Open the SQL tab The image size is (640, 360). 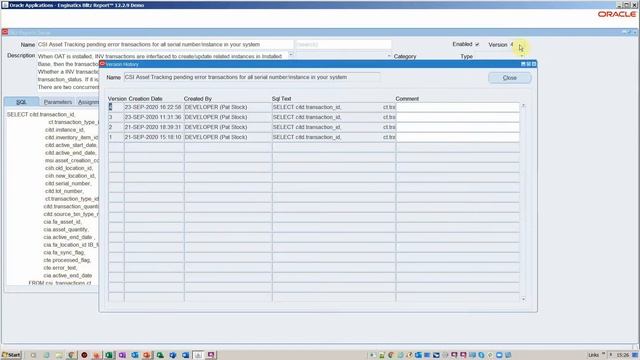tap(21, 102)
